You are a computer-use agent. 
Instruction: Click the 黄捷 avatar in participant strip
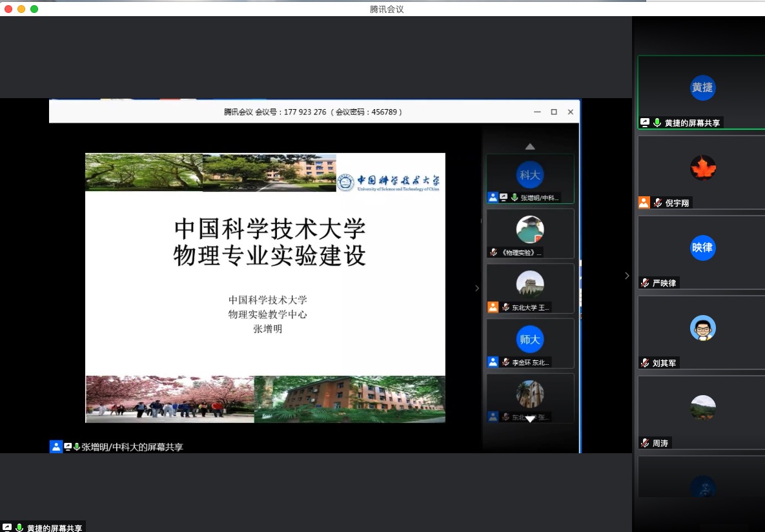point(702,88)
